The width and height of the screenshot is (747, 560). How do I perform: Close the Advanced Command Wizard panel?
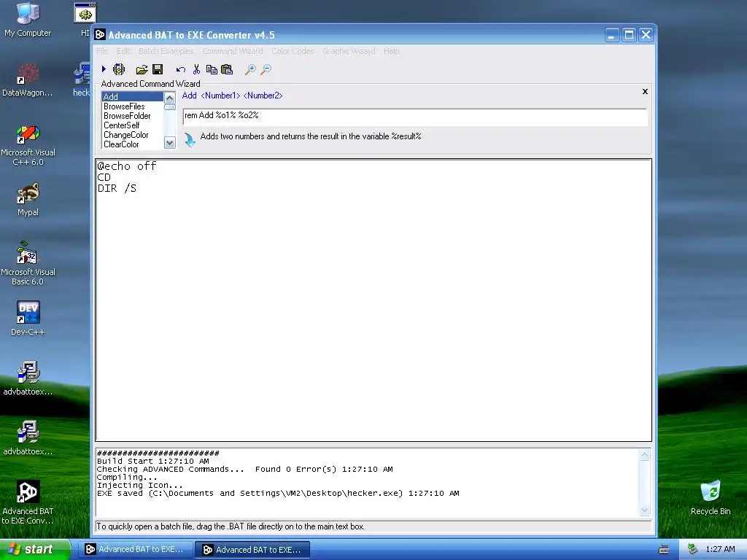tap(645, 91)
